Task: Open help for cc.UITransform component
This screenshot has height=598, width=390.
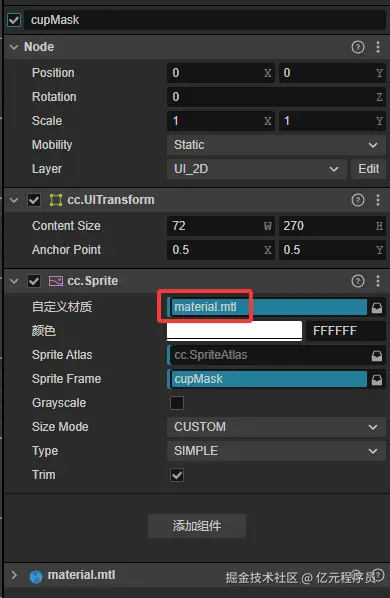Action: [x=358, y=200]
